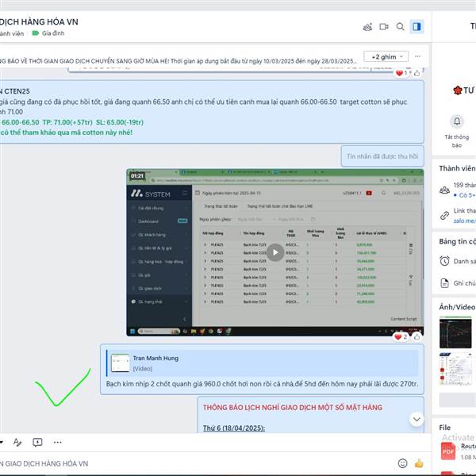Open heart reactions on the video message
The image size is (476, 476).
click(401, 336)
